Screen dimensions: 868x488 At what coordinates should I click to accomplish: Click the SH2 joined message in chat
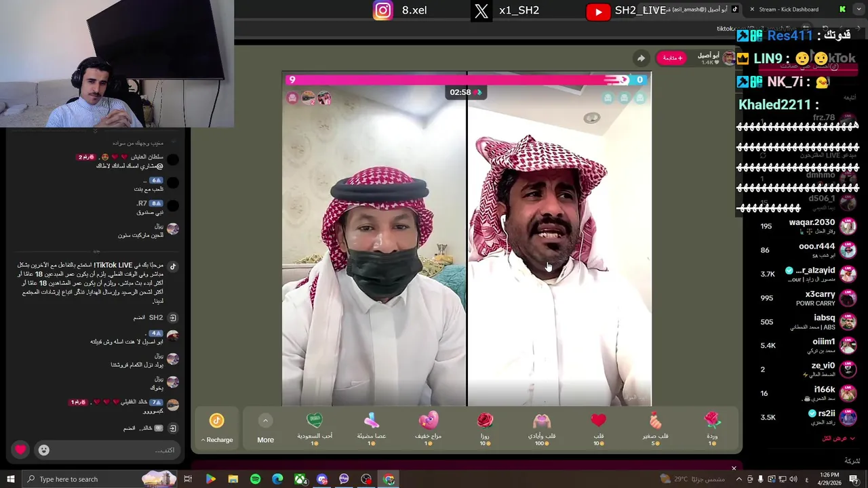click(x=149, y=317)
